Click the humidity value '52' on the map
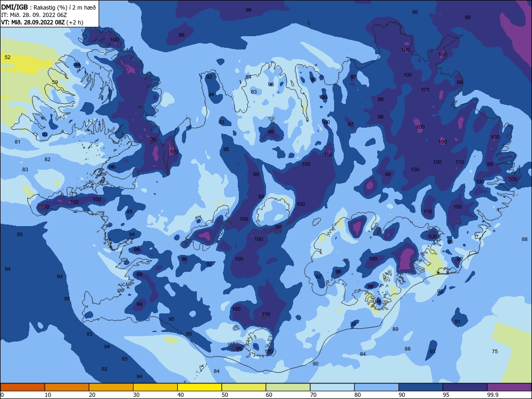 pyautogui.click(x=7, y=57)
